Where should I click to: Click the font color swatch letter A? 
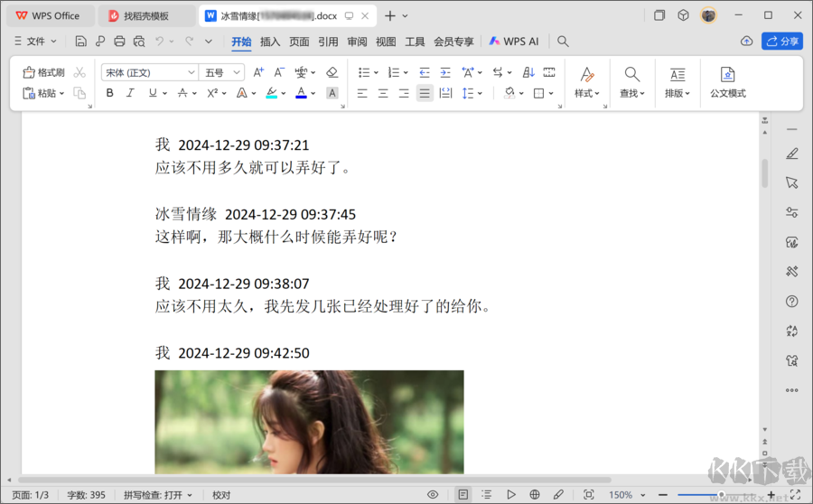point(301,93)
